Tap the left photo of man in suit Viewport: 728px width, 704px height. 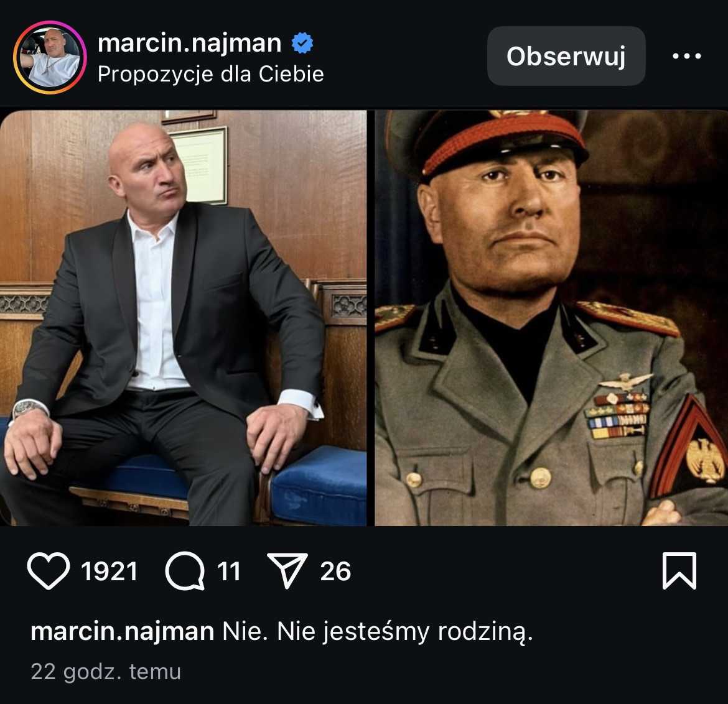click(183, 317)
